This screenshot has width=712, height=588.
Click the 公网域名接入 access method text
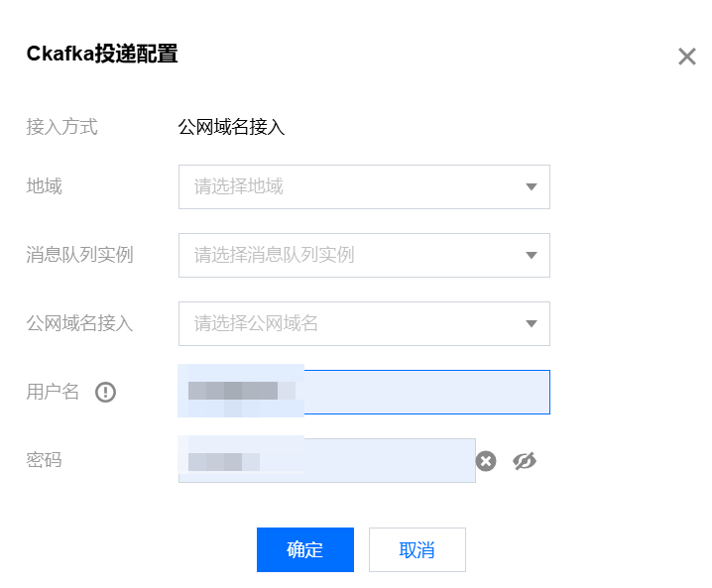231,127
